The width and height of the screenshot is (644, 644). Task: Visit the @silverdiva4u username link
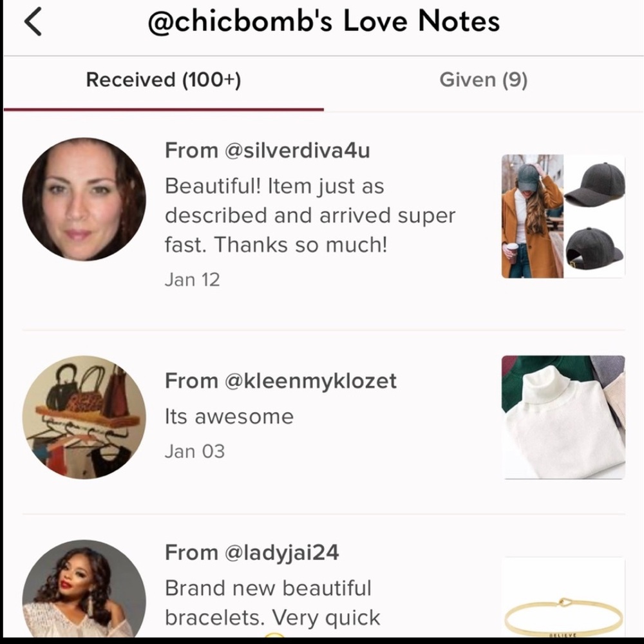pyautogui.click(x=298, y=150)
